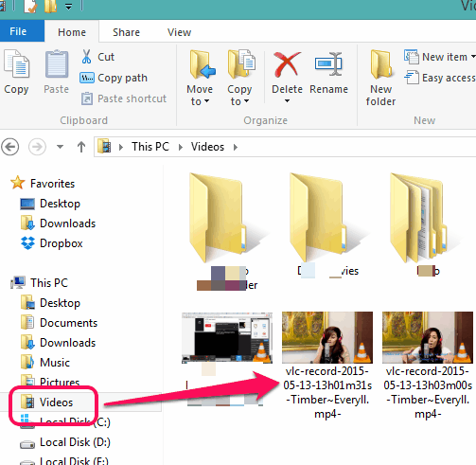The image size is (476, 465).
Task: Switch to the Share ribbon tab
Action: pos(126,32)
